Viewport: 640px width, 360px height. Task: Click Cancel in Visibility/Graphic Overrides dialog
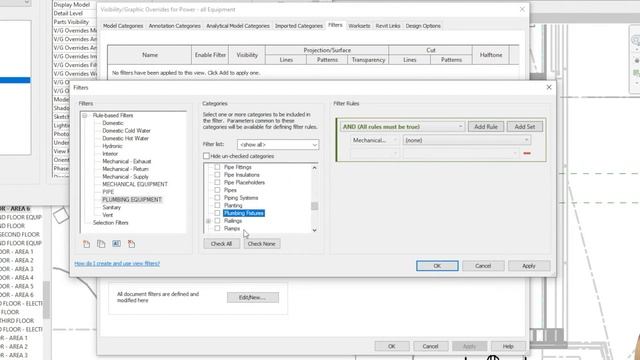tap(430, 346)
